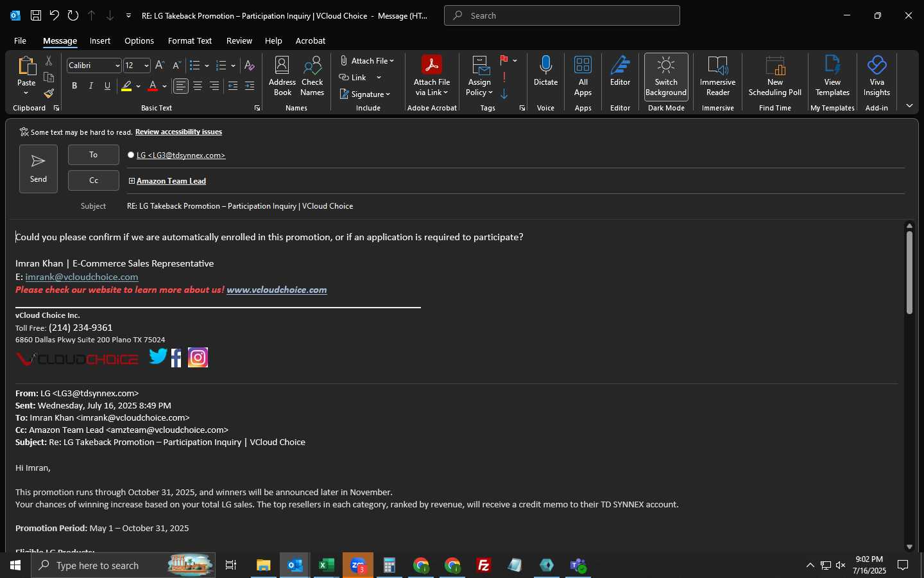Open View Templates
The height and width of the screenshot is (578, 924).
pyautogui.click(x=832, y=76)
